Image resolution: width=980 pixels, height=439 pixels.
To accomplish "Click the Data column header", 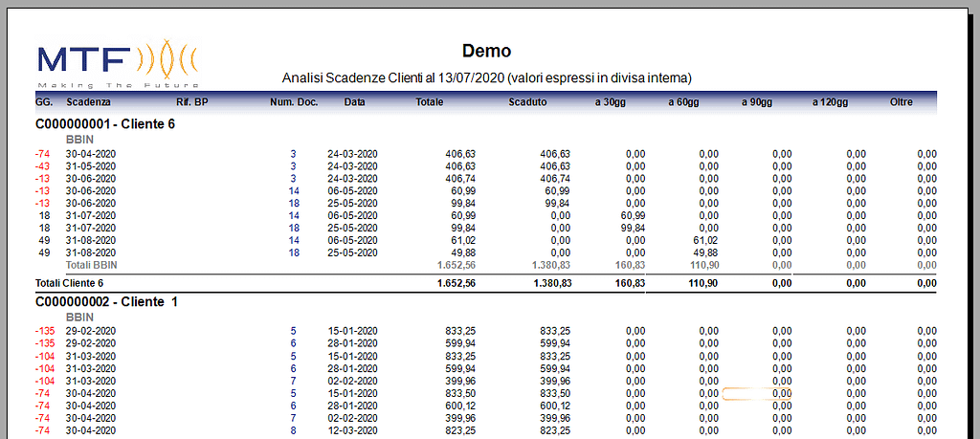I will [354, 101].
